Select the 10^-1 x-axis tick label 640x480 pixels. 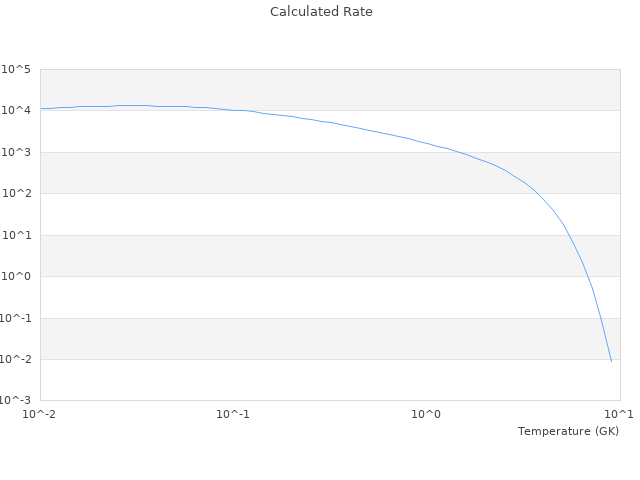(232, 414)
